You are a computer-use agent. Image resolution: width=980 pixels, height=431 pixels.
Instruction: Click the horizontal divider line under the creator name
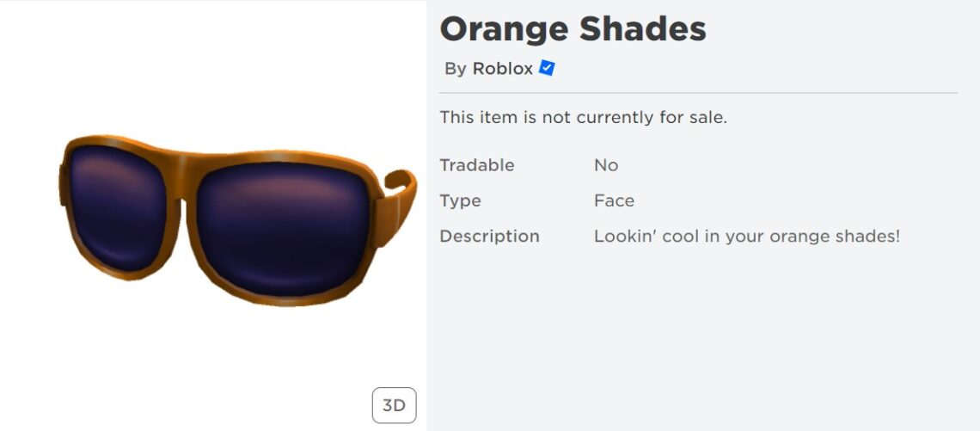point(698,93)
